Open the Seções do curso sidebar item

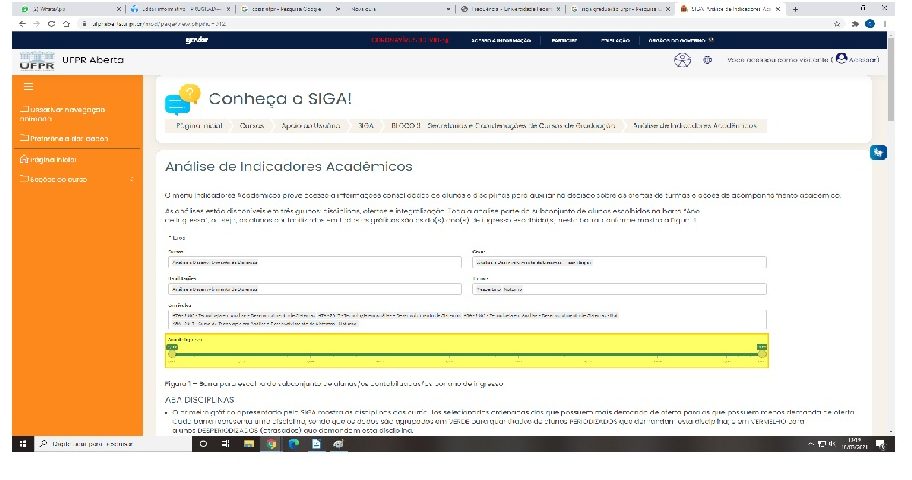pos(54,179)
